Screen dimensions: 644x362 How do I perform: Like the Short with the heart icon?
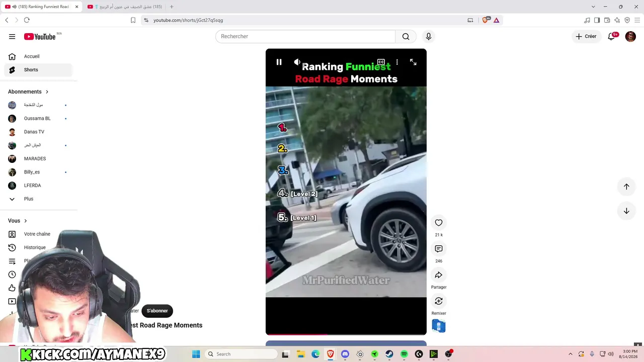[439, 223]
